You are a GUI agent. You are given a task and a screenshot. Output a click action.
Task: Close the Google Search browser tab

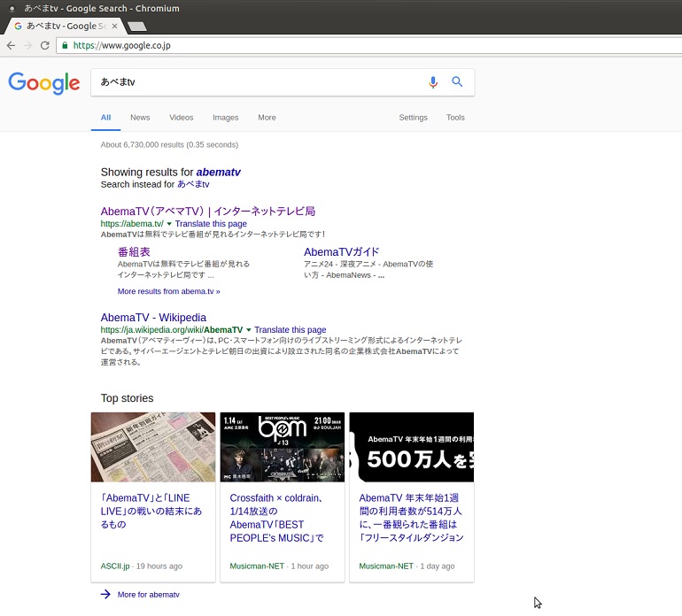pyautogui.click(x=115, y=26)
